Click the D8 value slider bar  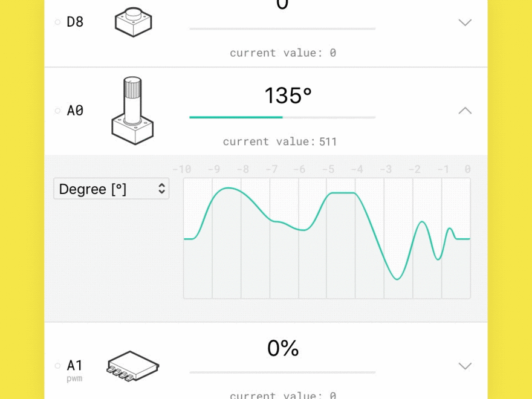282,28
